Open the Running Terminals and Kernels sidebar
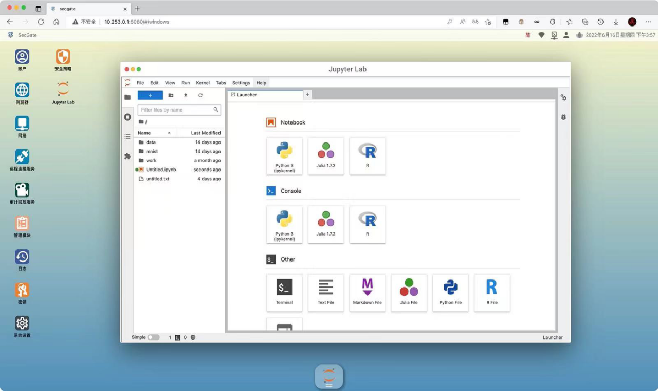658x392 pixels. [x=128, y=117]
